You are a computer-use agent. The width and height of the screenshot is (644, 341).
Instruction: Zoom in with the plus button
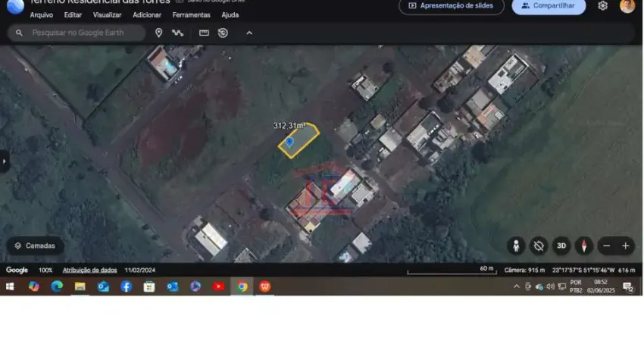[626, 246]
